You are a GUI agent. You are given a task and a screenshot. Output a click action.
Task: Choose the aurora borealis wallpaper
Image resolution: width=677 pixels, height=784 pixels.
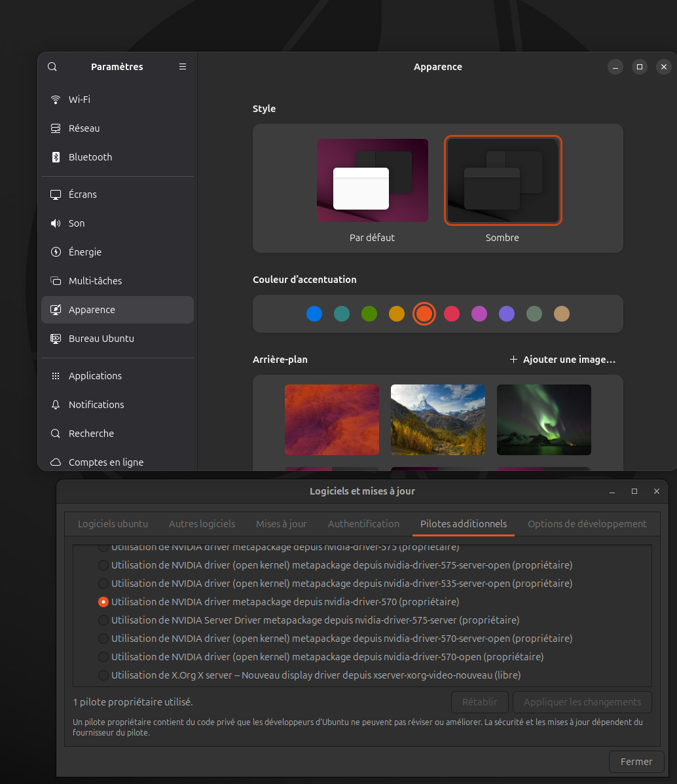(543, 420)
